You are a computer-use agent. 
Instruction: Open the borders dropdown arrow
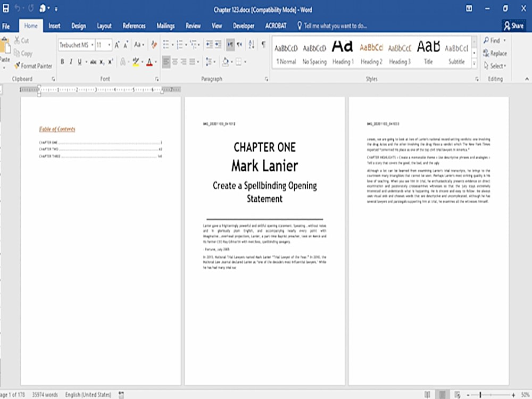[245, 62]
